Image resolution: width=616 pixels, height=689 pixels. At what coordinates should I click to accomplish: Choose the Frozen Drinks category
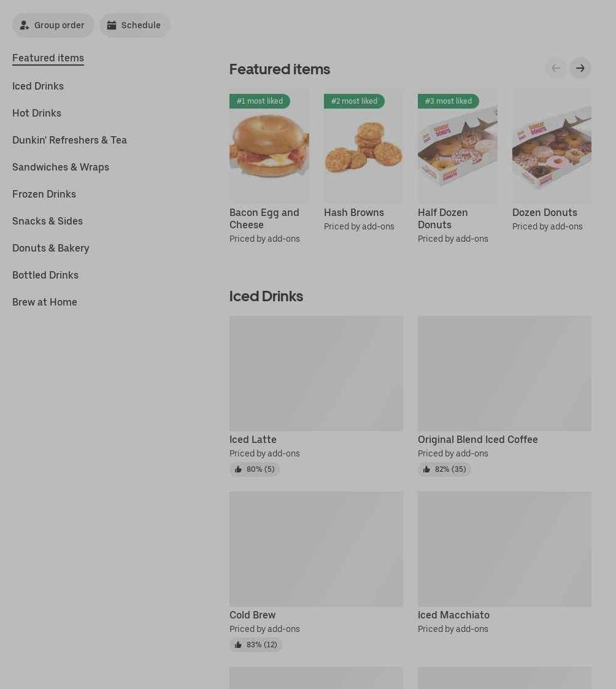44,194
